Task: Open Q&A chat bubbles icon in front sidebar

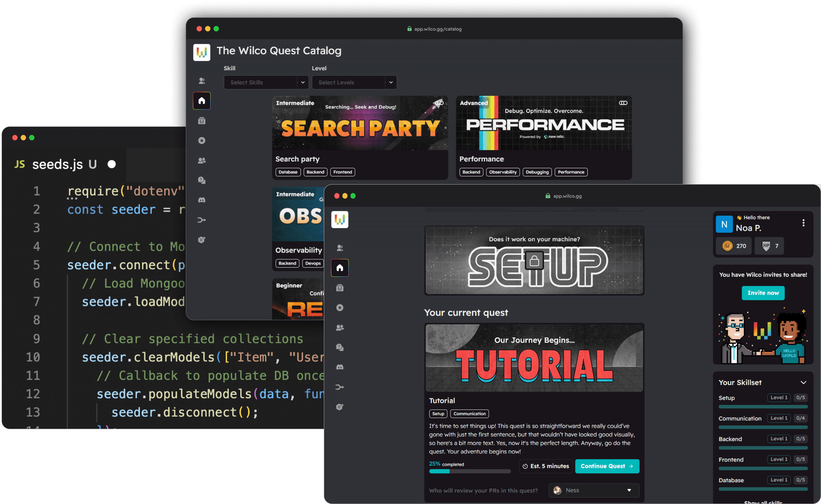Action: coord(340,347)
